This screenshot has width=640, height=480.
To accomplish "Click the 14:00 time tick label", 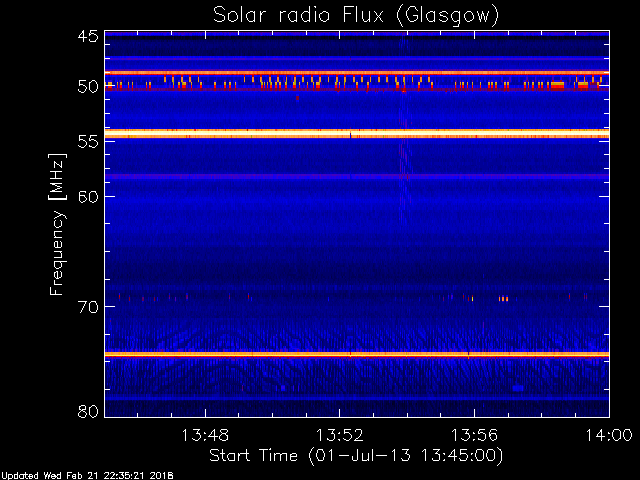I will click(x=609, y=435).
